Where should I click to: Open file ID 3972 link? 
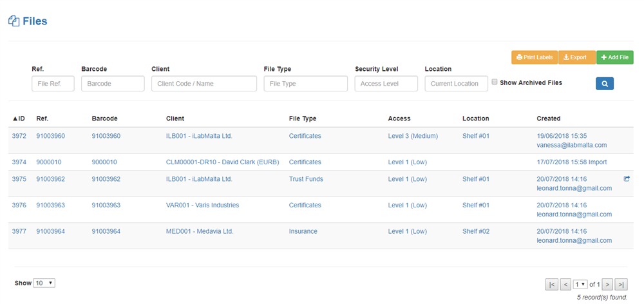tap(19, 136)
